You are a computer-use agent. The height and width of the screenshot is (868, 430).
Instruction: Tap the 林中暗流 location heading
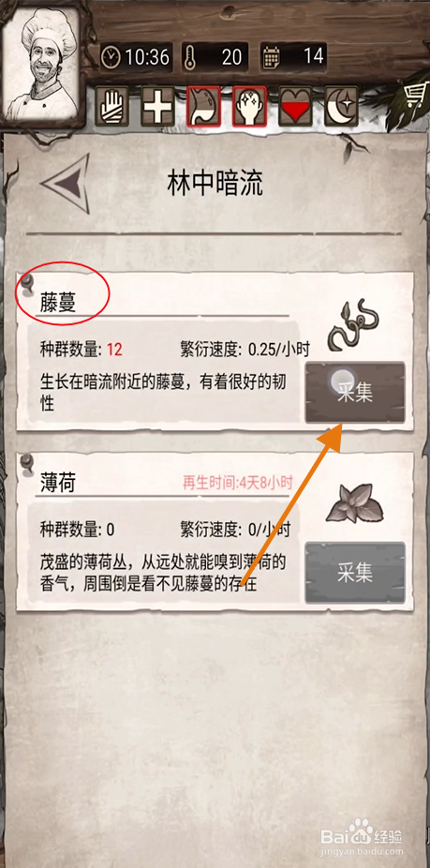[215, 185]
